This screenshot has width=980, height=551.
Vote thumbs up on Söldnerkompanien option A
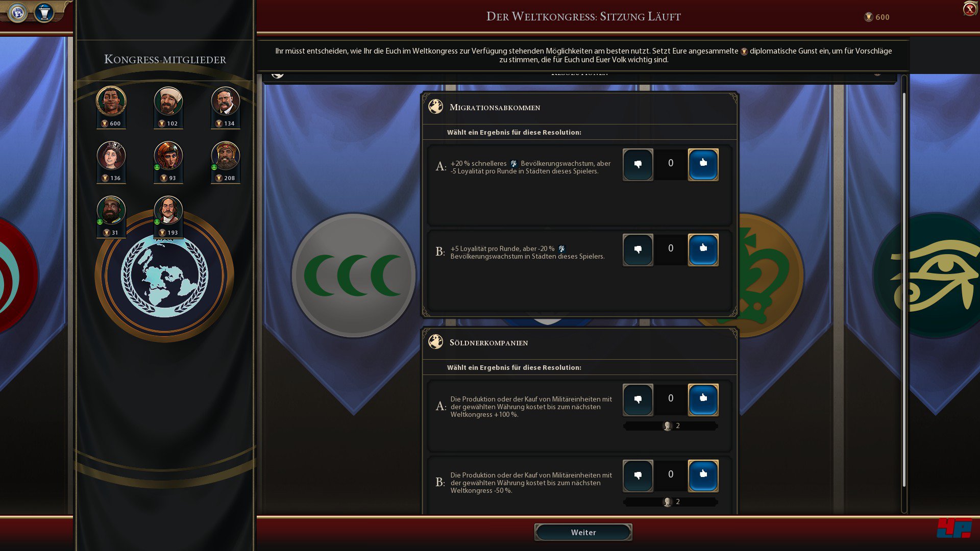pyautogui.click(x=703, y=399)
